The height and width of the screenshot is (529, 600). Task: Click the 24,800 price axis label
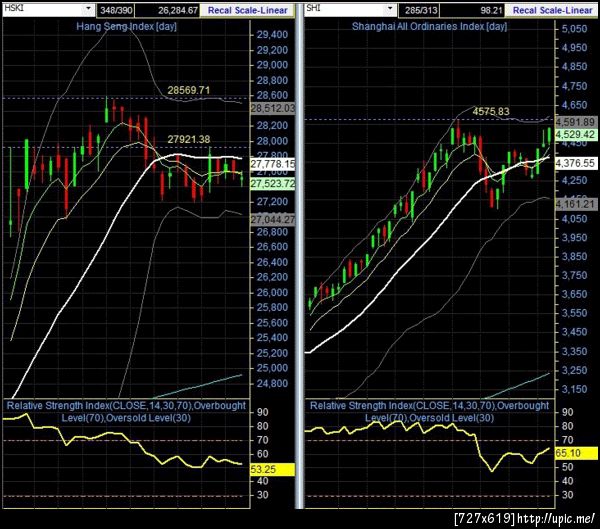pyautogui.click(x=272, y=383)
